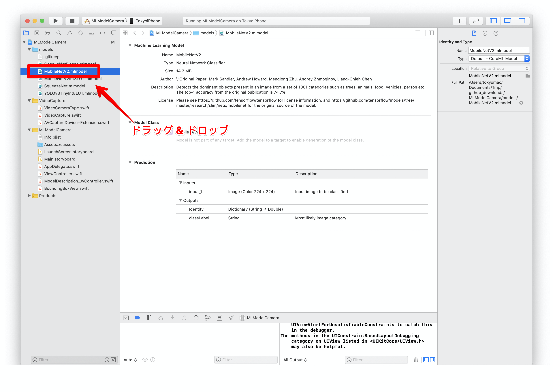Viewport: 553px width, 392px height.
Task: Open the Issue navigator warning icon
Action: (70, 33)
